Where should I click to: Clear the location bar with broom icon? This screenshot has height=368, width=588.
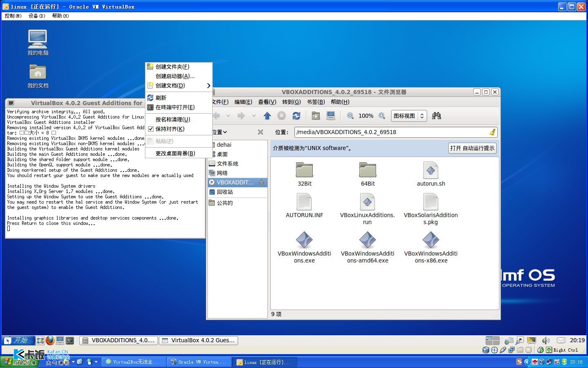pos(492,132)
